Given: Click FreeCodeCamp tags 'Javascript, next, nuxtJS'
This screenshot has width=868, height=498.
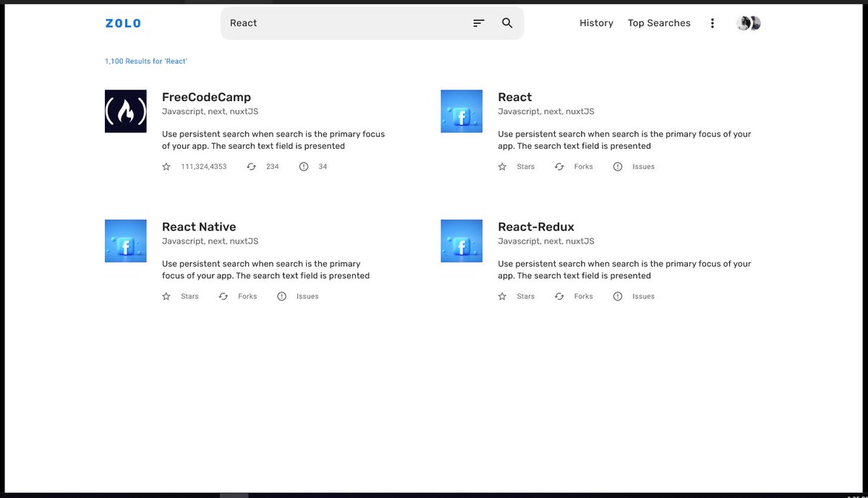Looking at the screenshot, I should (x=210, y=111).
